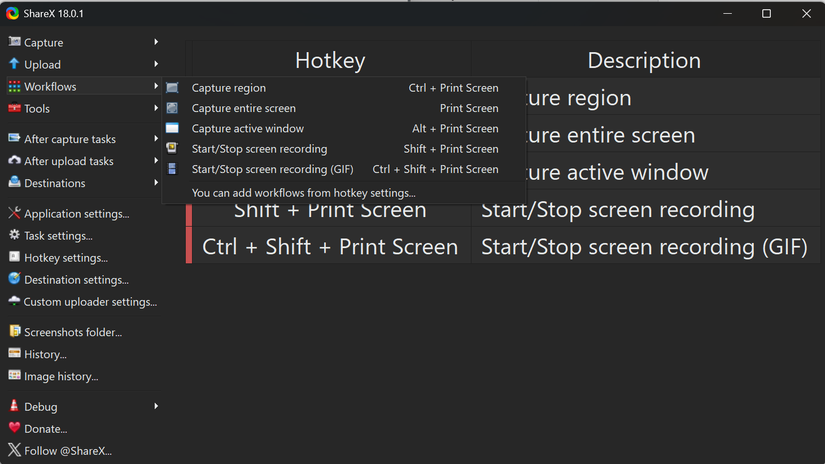This screenshot has height=464, width=825.
Task: Click the Task settings gear icon
Action: point(14,235)
